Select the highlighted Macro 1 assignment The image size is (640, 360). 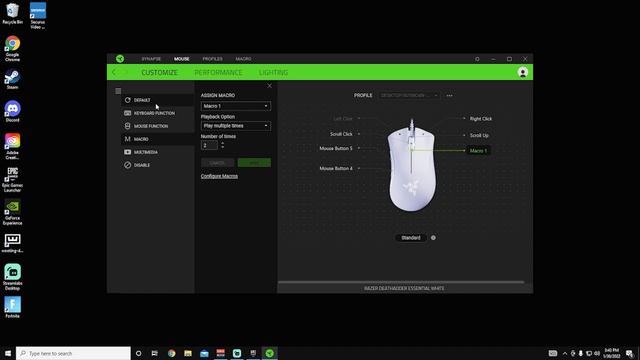[x=478, y=151]
